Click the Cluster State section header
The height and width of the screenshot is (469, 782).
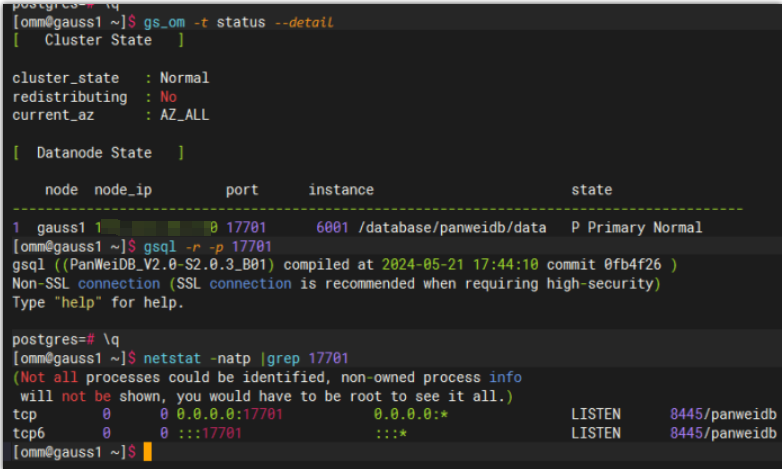coord(98,40)
